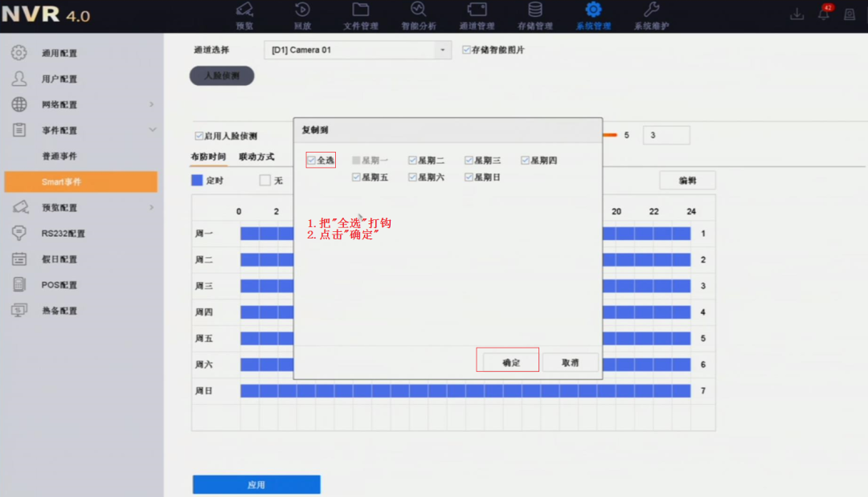Open 存储管理 (Storage Management)
The image size is (868, 497).
click(535, 14)
